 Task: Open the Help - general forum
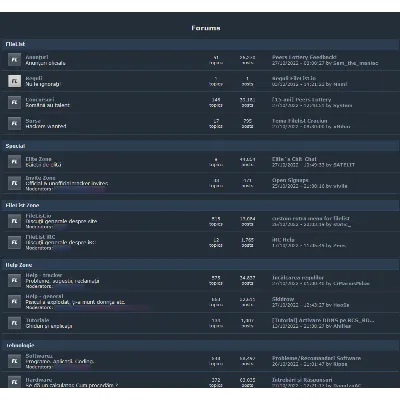(x=44, y=296)
